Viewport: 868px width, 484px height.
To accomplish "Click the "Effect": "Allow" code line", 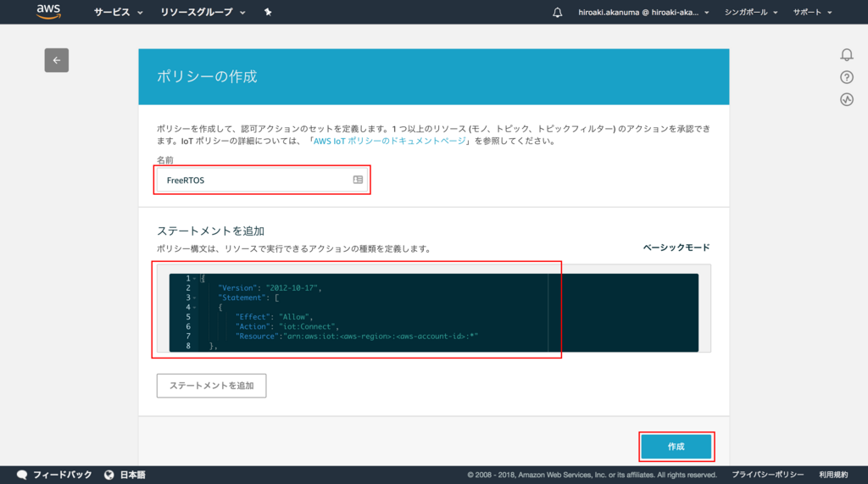I will pos(274,317).
